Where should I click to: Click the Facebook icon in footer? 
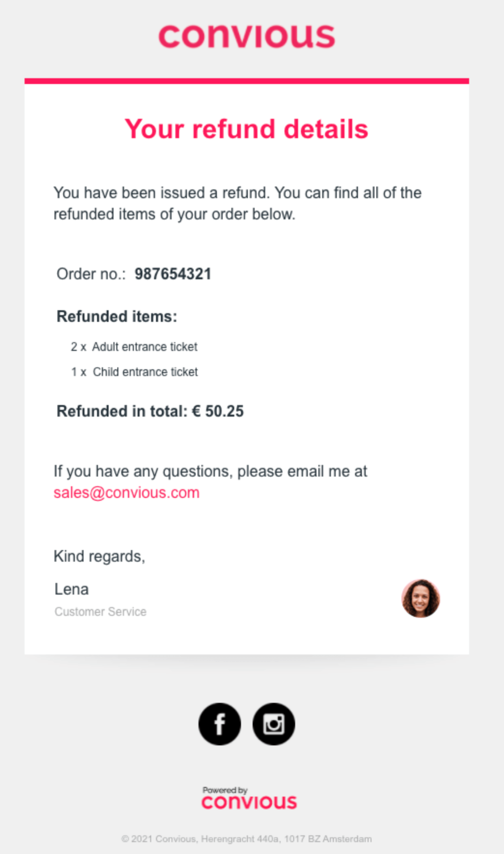click(x=220, y=724)
